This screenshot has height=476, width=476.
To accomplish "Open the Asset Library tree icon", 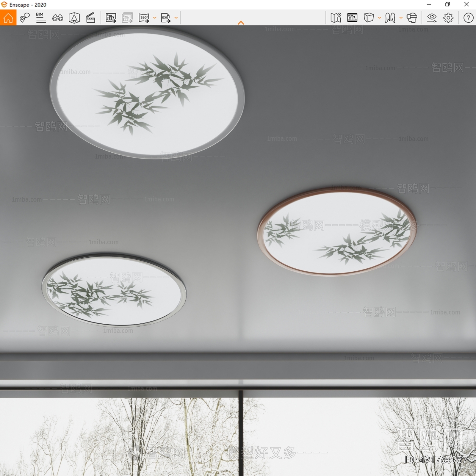I will [74, 18].
